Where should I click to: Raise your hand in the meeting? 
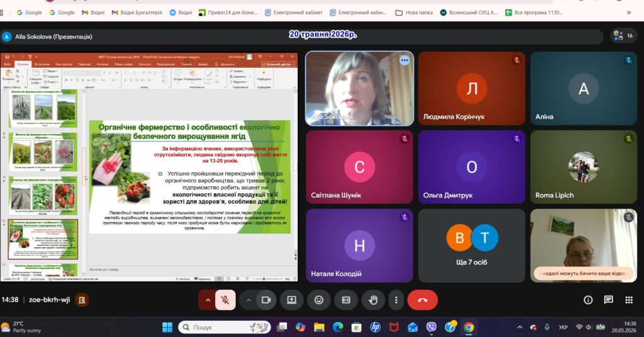click(373, 300)
